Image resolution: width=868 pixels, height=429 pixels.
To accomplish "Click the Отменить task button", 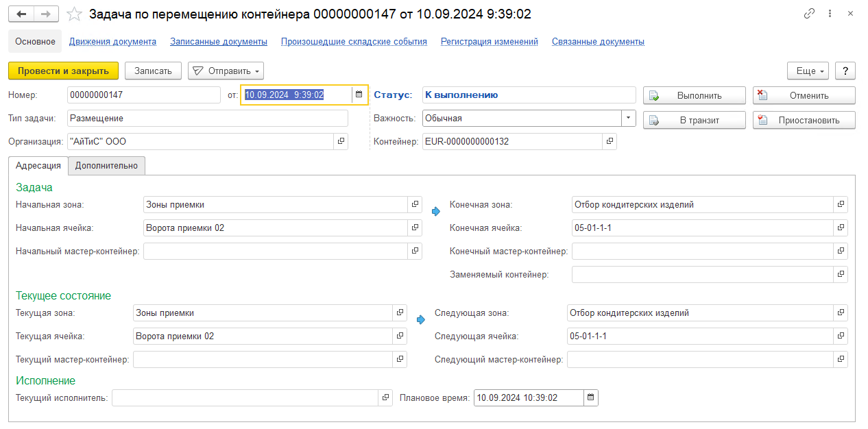I will 804,95.
